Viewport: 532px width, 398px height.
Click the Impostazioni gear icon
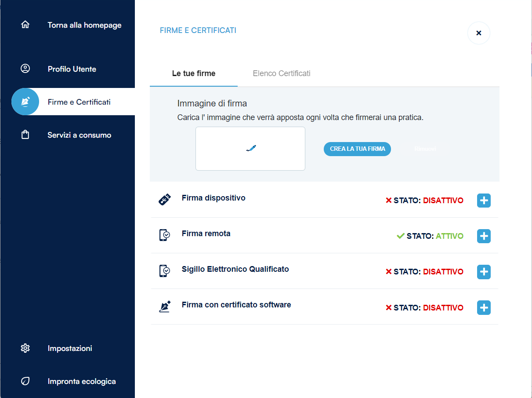coord(25,348)
